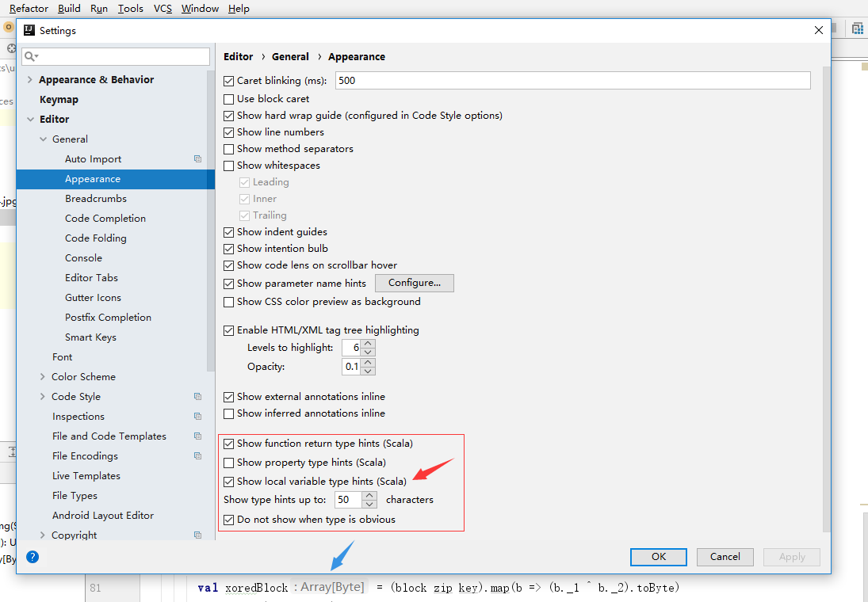
Task: Click the OK button
Action: click(x=659, y=557)
